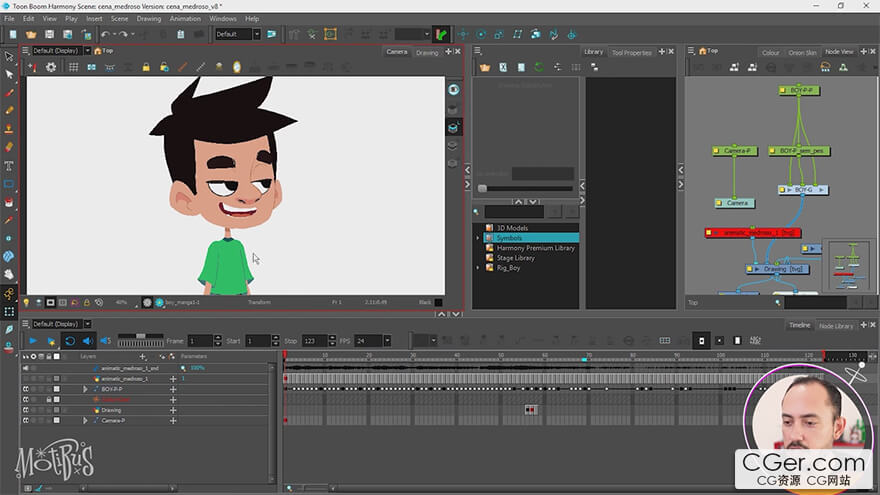Viewport: 880px width, 495px height.
Task: Click the red animatic_medroso_1 node
Action: click(753, 232)
